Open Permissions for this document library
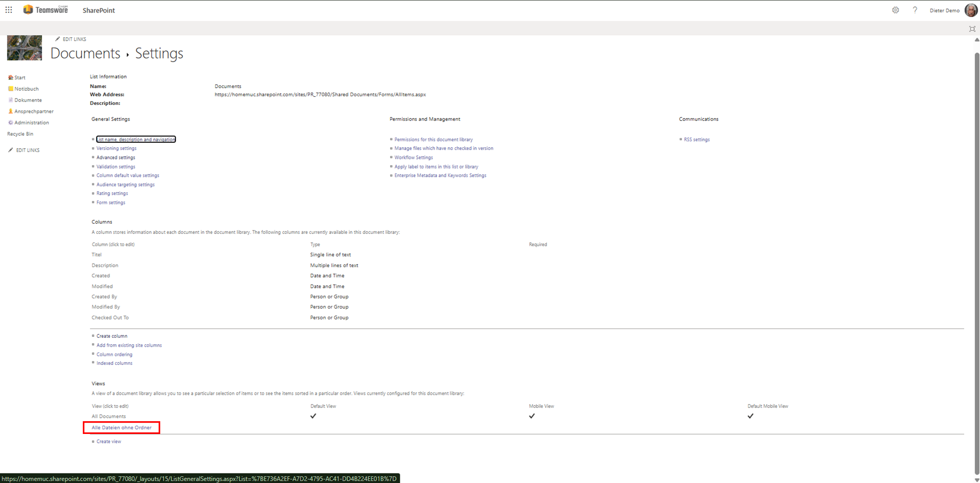This screenshot has width=980, height=483. coord(433,140)
